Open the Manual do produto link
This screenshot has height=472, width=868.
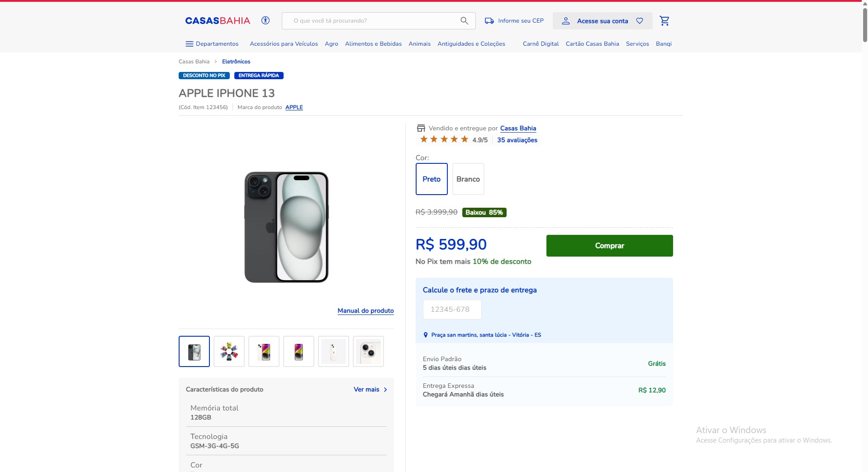point(365,311)
